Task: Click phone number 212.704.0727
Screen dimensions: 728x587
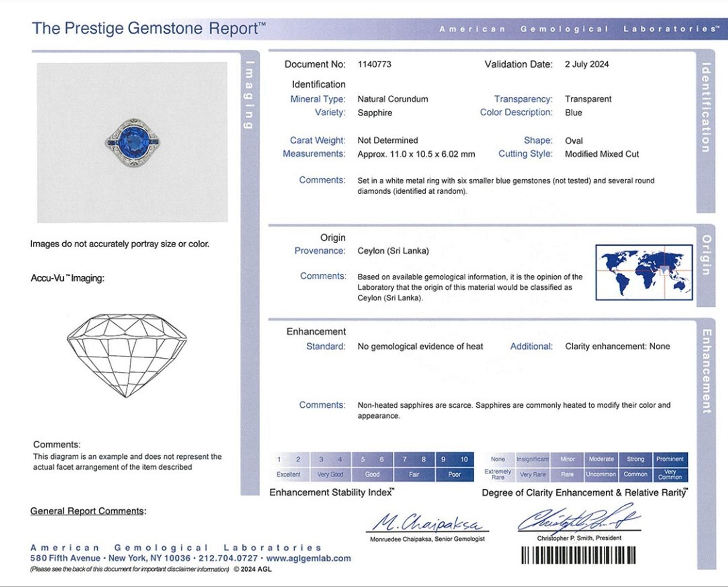Action: coord(227,558)
